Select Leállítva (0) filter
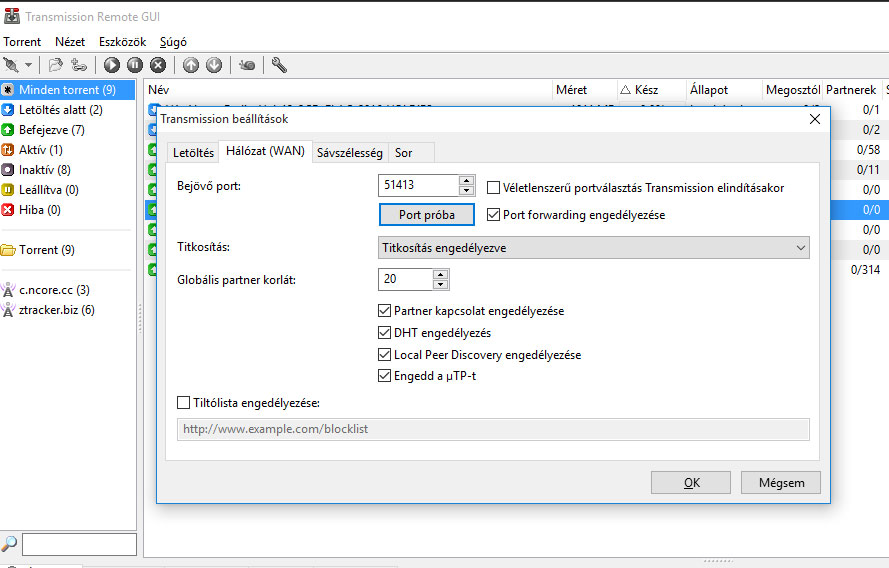Screen dimensions: 889x568 [x=67, y=190]
